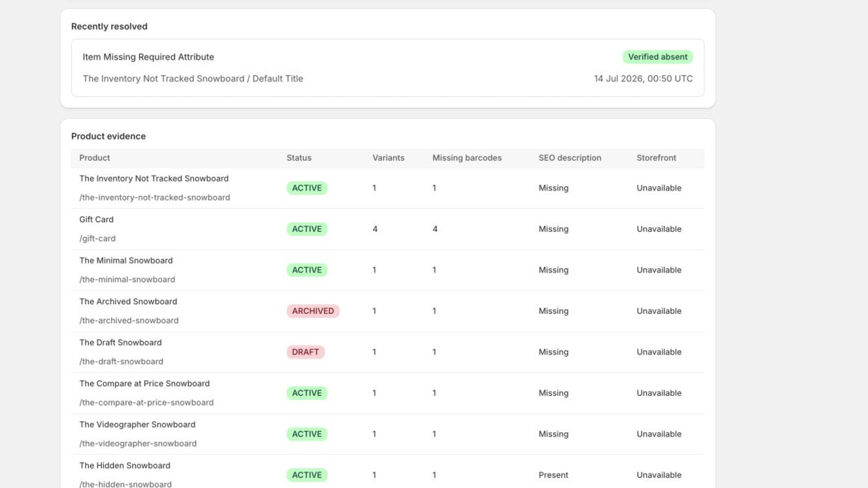Select the Recently resolved heading
This screenshot has width=868, height=488.
109,27
